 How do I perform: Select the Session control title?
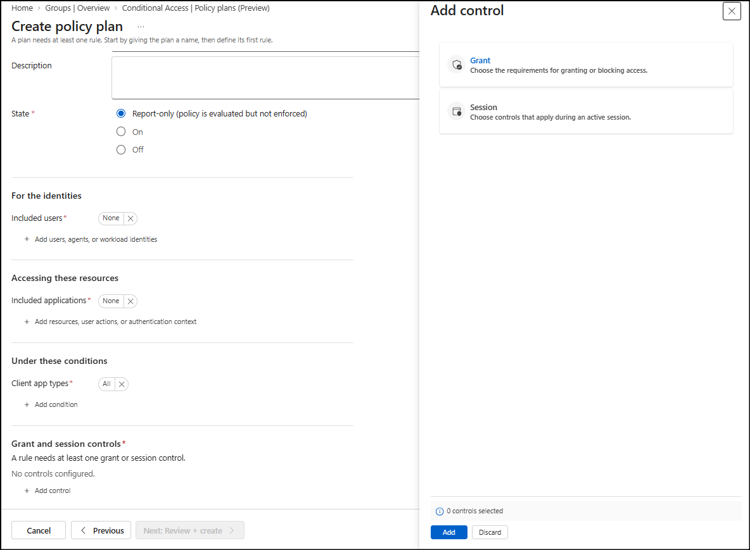point(483,107)
